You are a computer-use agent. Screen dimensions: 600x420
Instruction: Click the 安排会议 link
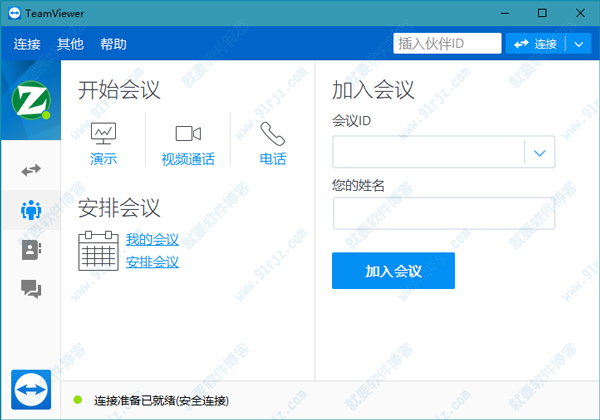(x=152, y=262)
